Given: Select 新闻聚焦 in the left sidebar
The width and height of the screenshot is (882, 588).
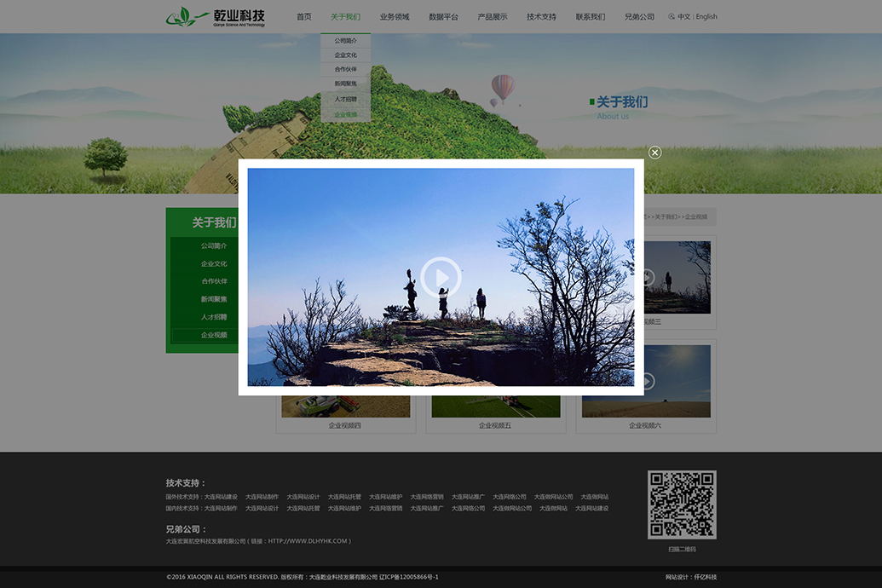Looking at the screenshot, I should [x=214, y=299].
